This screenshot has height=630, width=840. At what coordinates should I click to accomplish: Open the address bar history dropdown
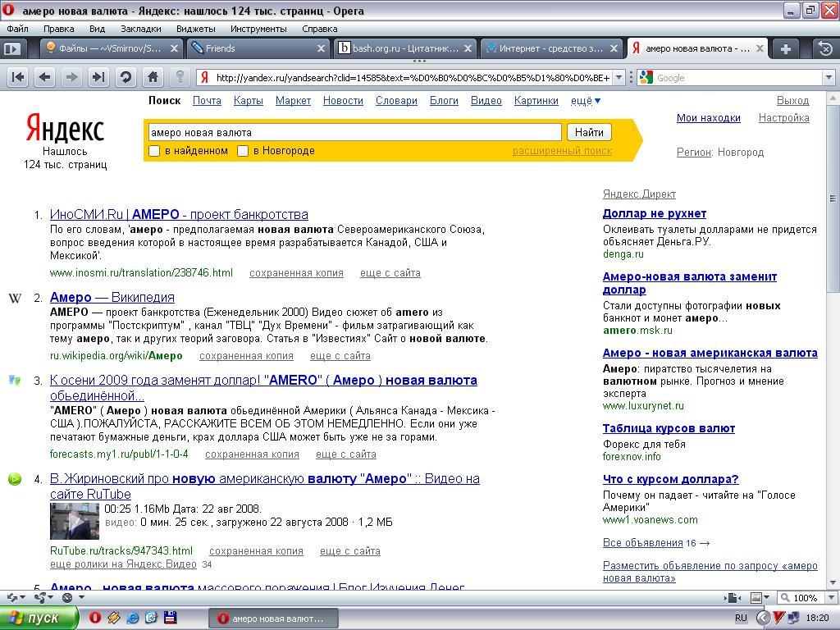(619, 78)
